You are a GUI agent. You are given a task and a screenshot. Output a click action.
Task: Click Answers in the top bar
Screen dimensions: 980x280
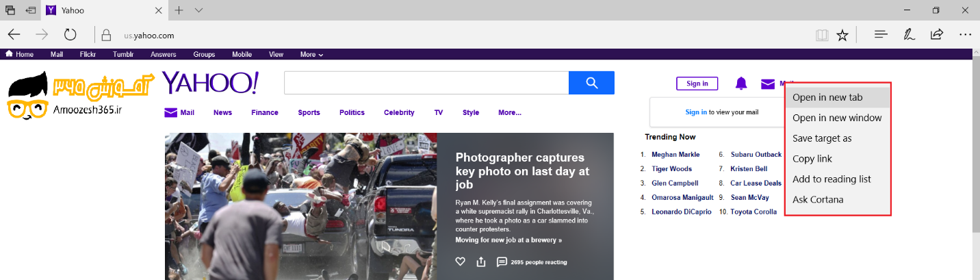pos(163,55)
